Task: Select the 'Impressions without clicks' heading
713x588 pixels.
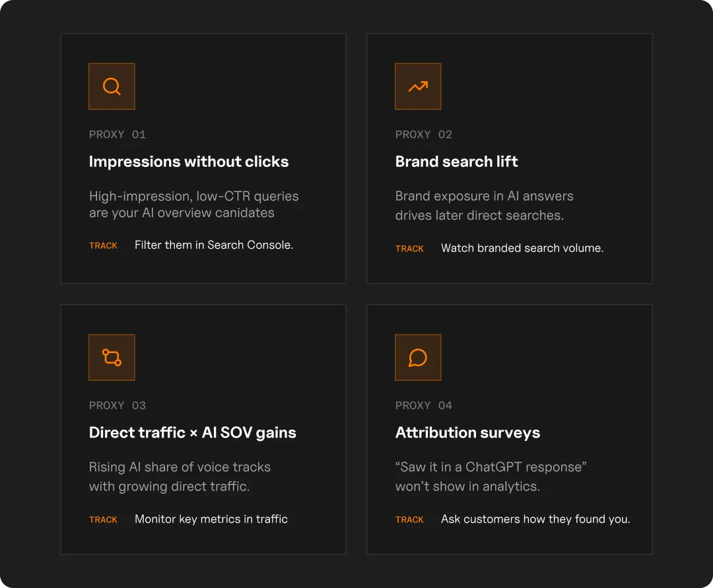Action: pyautogui.click(x=189, y=162)
